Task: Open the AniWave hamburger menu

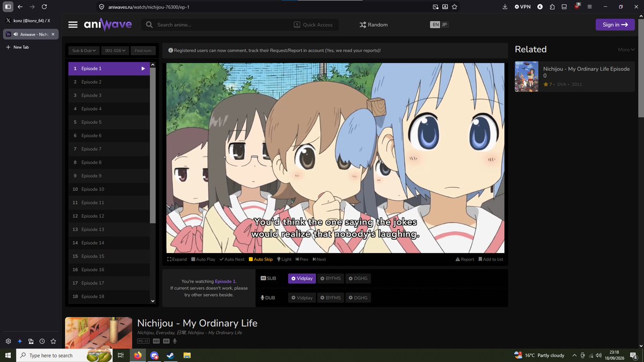Action: pos(74,25)
